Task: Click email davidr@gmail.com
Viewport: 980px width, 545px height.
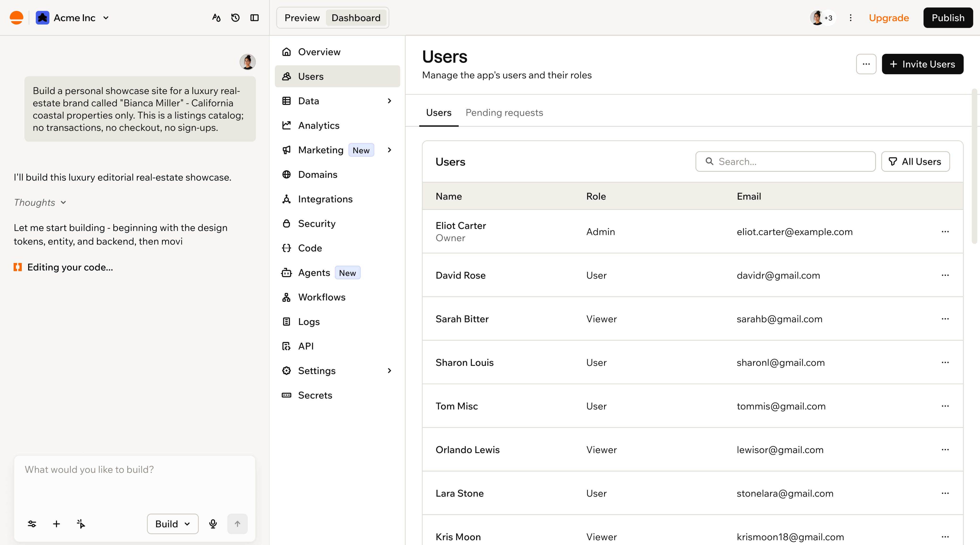Action: click(x=778, y=275)
